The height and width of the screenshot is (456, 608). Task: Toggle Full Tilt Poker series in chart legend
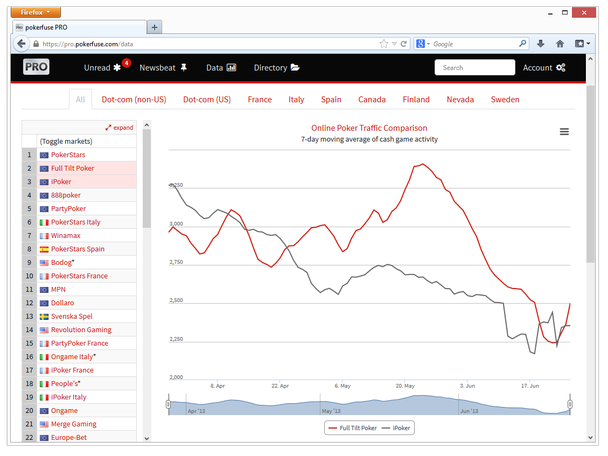(x=352, y=428)
